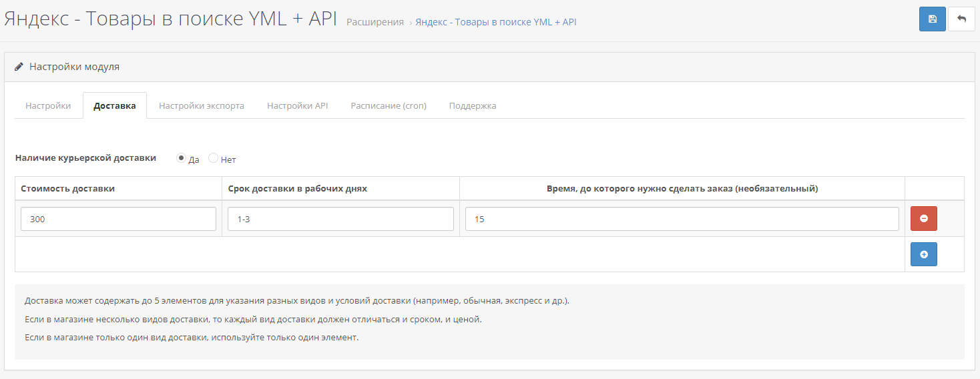Click the back arrow button
The height and width of the screenshot is (379, 980).
(x=961, y=19)
